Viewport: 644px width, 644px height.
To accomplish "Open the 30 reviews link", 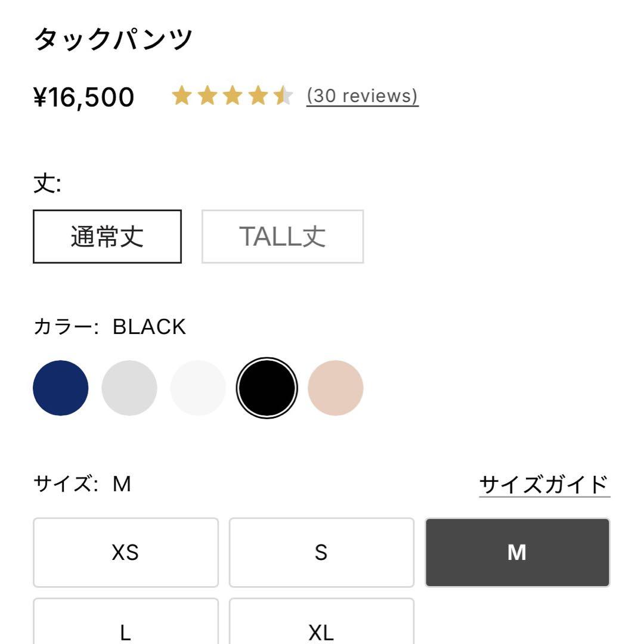I will click(363, 96).
